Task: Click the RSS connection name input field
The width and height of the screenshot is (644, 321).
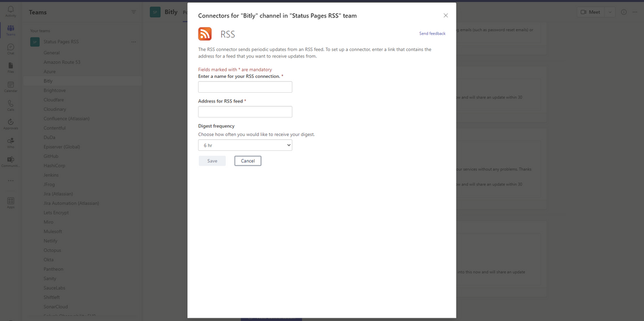Action: (245, 87)
